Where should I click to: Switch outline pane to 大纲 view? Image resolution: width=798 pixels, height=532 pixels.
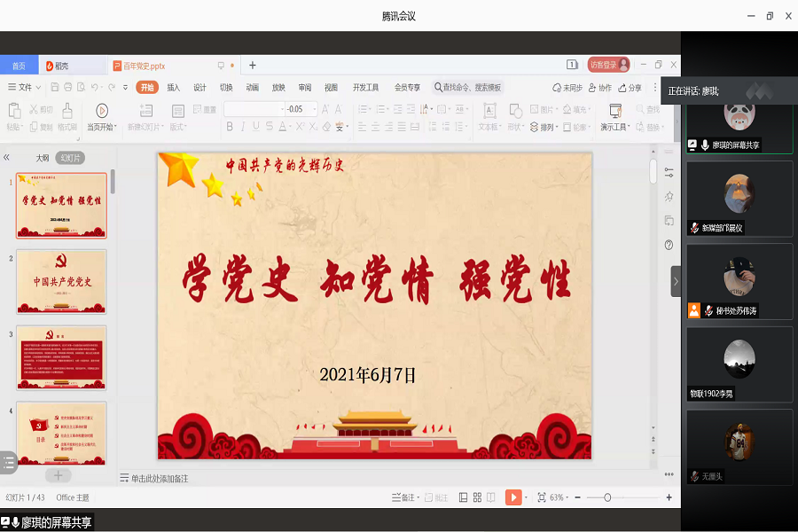[x=42, y=158]
